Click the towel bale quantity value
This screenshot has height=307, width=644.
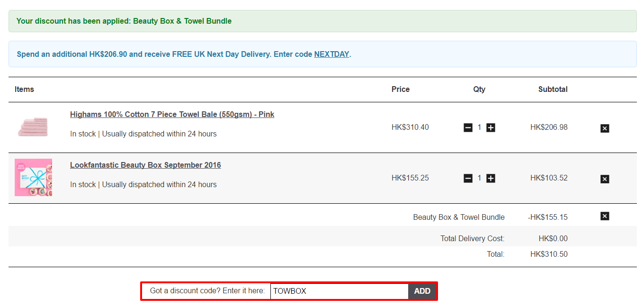(x=479, y=127)
